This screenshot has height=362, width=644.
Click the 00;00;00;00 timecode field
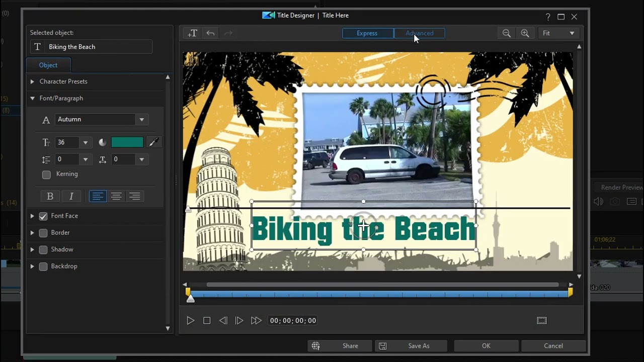point(293,321)
